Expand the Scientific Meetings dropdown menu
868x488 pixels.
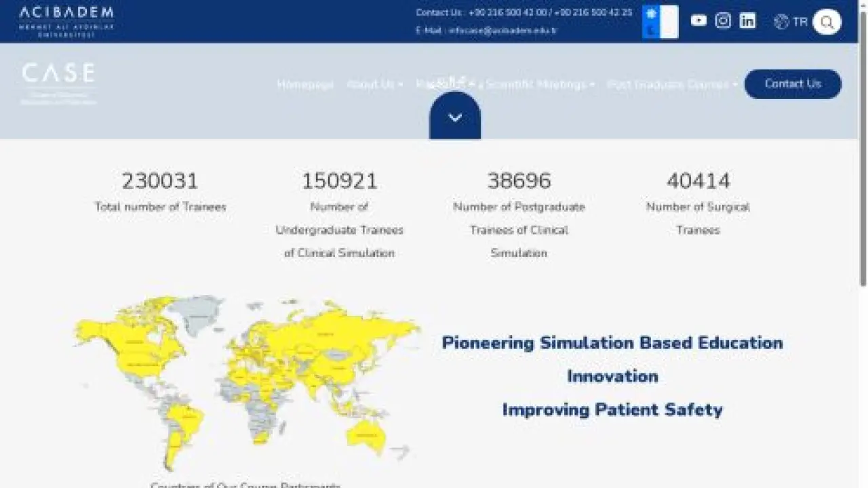tap(540, 85)
